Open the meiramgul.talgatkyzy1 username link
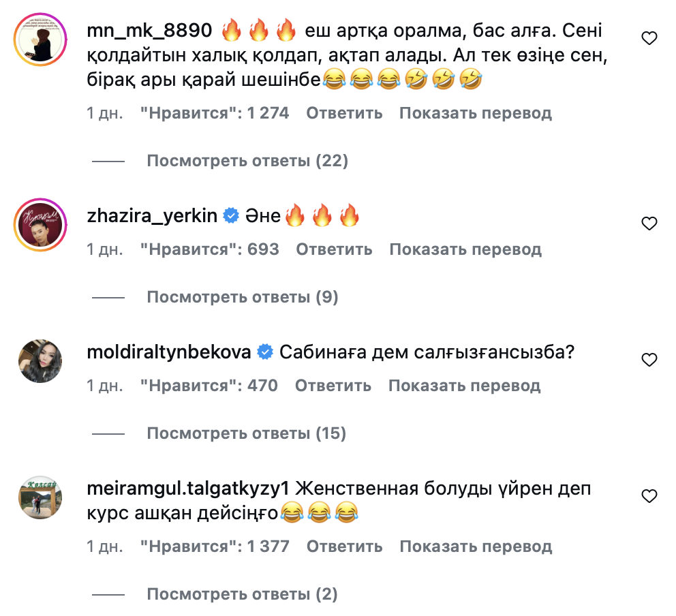Viewport: 676px width, 616px height. tap(189, 489)
